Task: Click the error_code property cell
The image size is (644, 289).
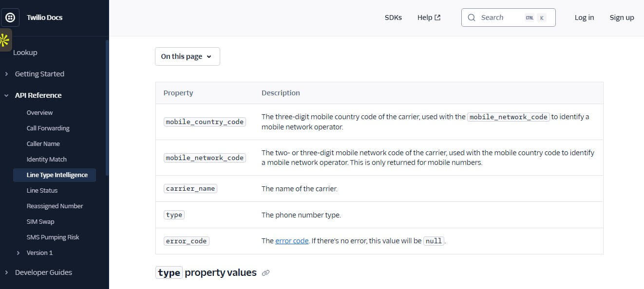Action: 187,241
